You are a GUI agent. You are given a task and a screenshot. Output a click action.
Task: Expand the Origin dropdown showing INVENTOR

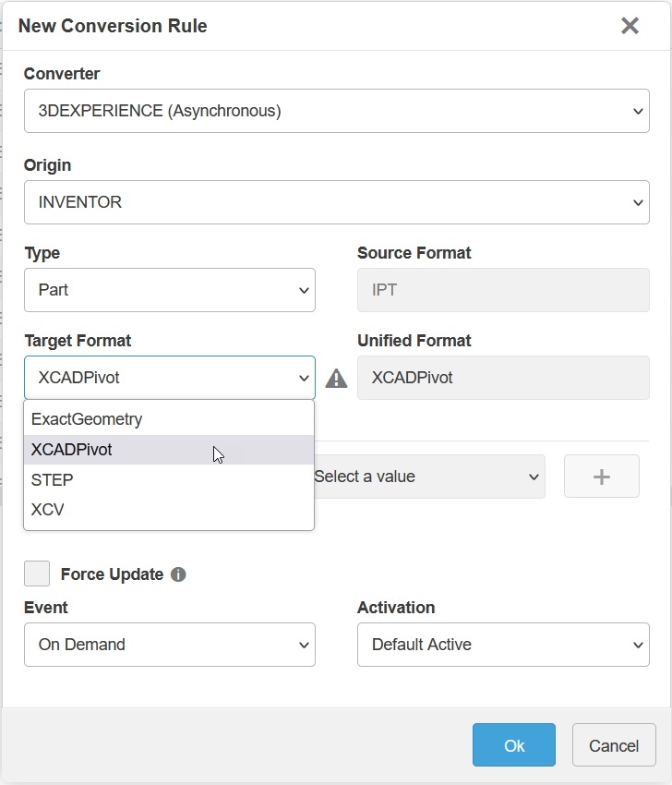pyautogui.click(x=337, y=202)
